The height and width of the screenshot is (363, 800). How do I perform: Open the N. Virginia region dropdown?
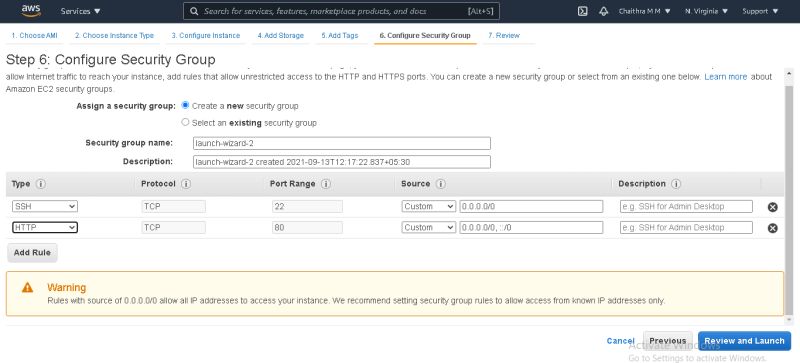click(707, 11)
